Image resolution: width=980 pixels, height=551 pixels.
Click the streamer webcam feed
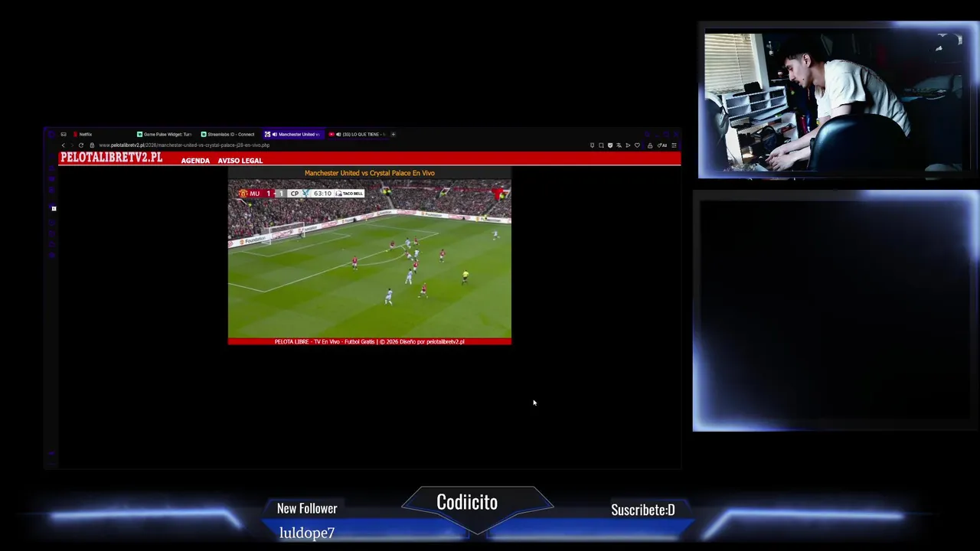point(833,101)
